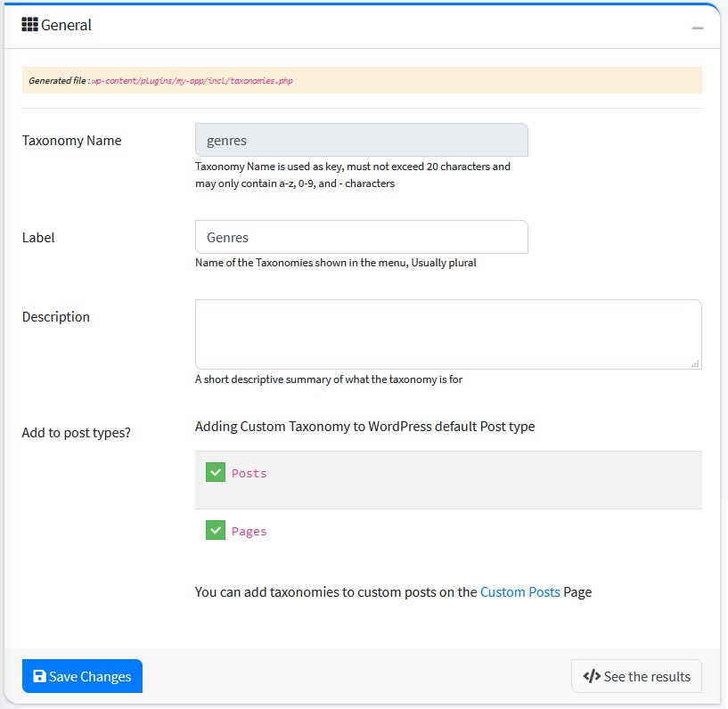Select the Posts post type label
728x709 pixels.
(x=249, y=473)
